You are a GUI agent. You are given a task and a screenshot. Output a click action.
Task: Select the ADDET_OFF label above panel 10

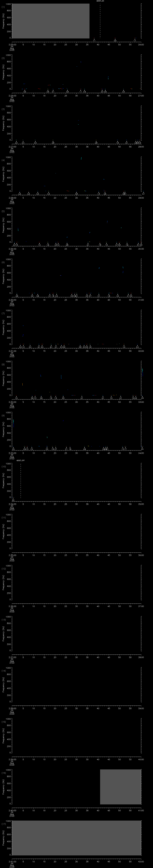pyautogui.click(x=20, y=460)
